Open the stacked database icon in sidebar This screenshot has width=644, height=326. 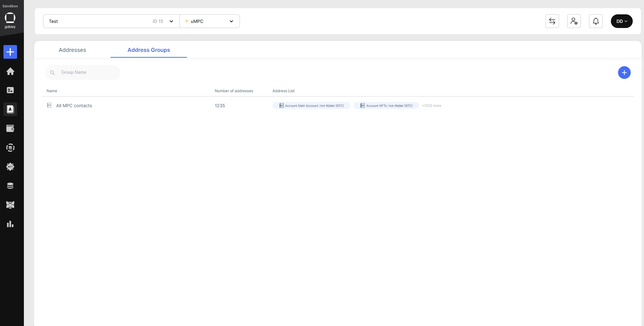[x=10, y=186]
